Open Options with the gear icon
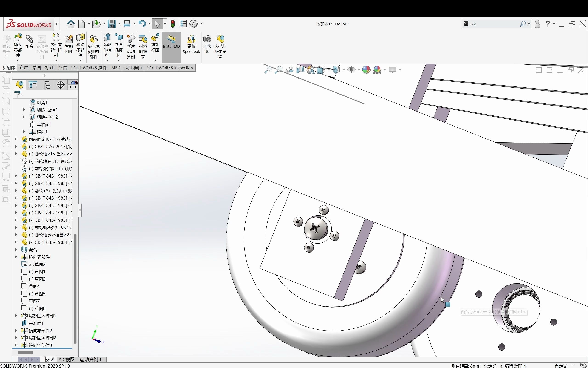This screenshot has height=368, width=588. click(x=193, y=24)
